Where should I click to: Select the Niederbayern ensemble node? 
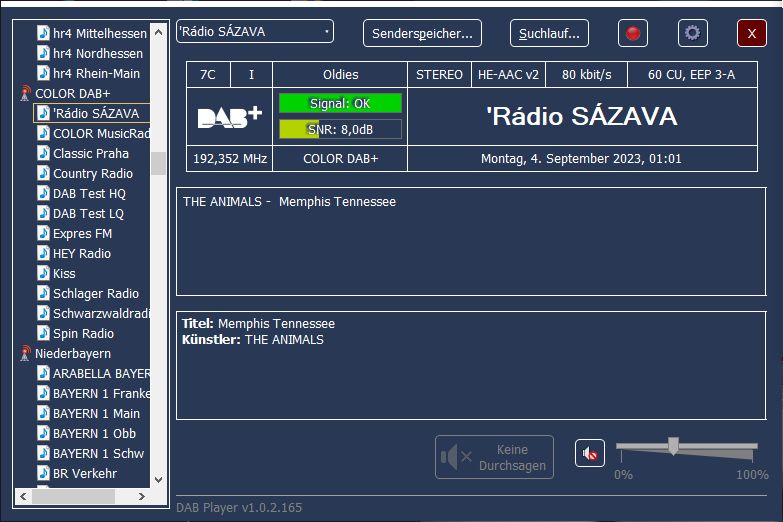73,353
